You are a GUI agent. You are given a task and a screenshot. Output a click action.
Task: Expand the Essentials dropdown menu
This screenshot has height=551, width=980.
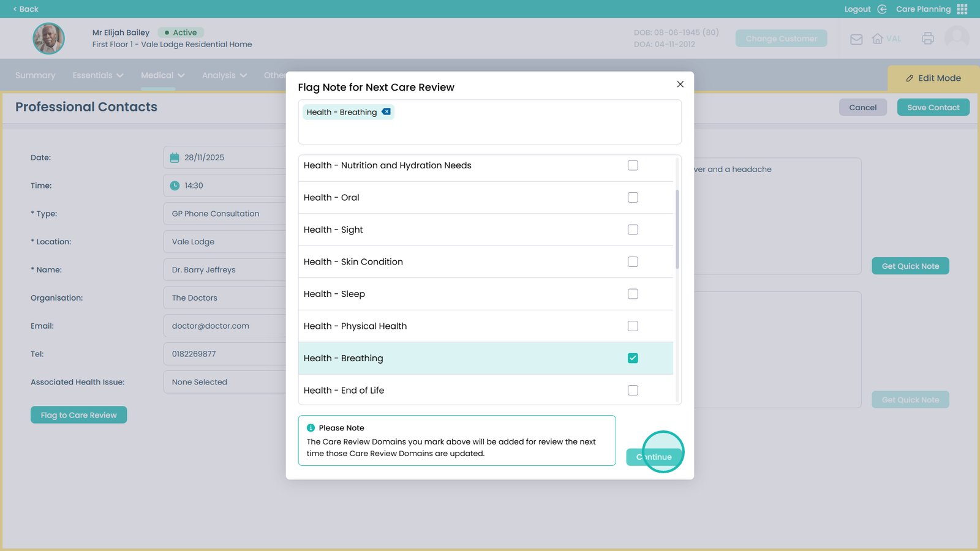(98, 75)
